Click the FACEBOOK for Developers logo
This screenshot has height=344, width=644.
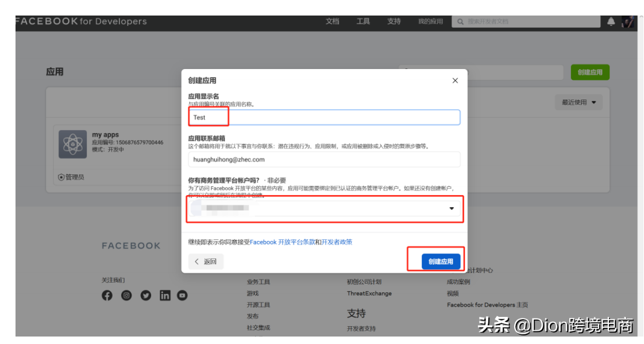tap(81, 21)
